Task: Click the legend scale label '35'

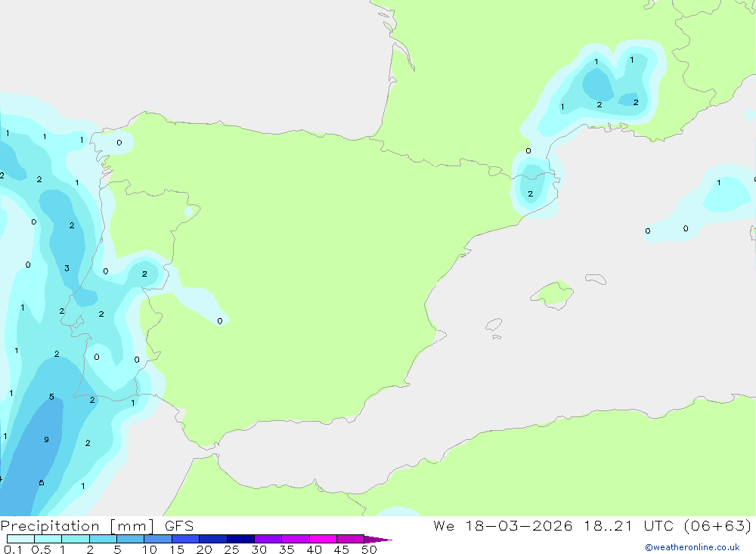Action: click(287, 549)
